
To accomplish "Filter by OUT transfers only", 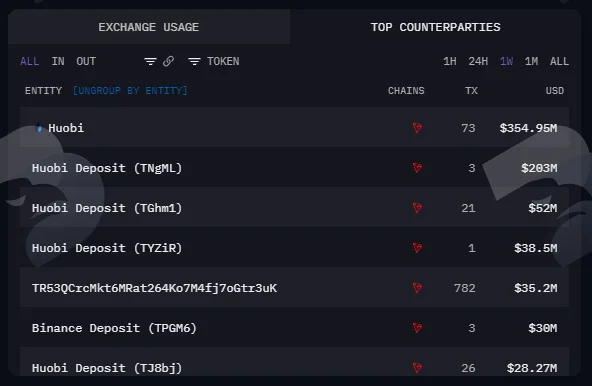I will pos(86,61).
